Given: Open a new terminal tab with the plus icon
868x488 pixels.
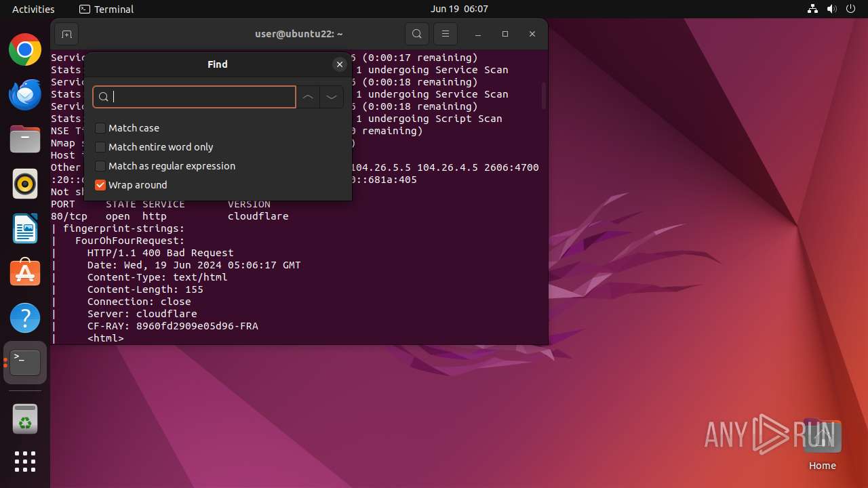Looking at the screenshot, I should click(x=66, y=34).
